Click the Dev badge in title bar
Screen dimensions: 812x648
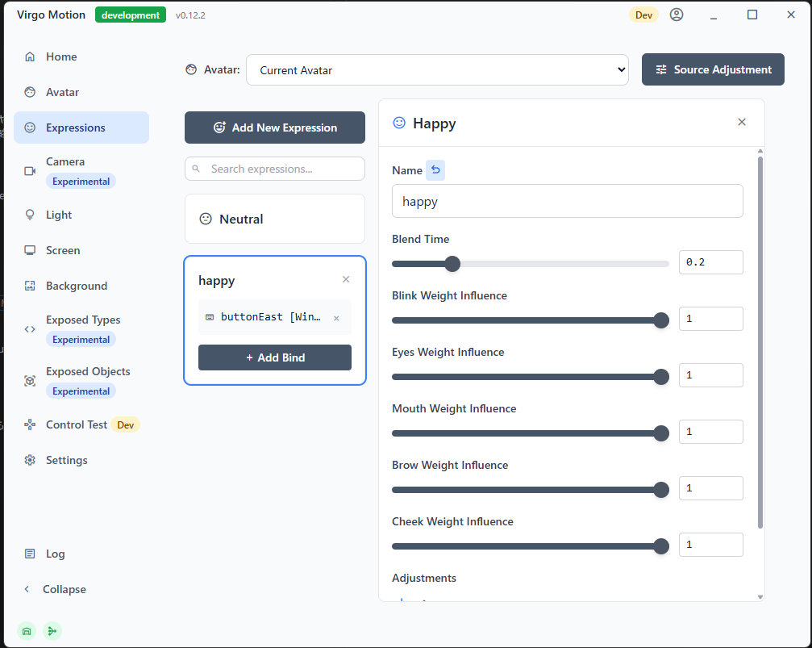point(643,15)
